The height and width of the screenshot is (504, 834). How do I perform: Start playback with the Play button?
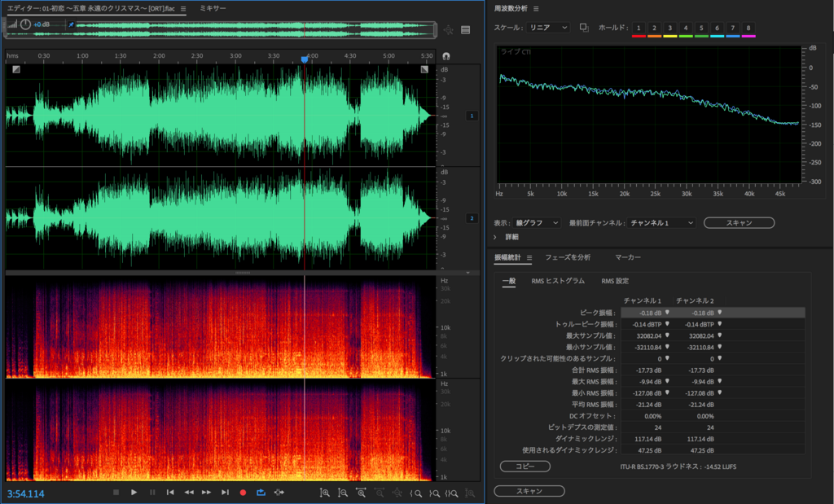pos(134,493)
